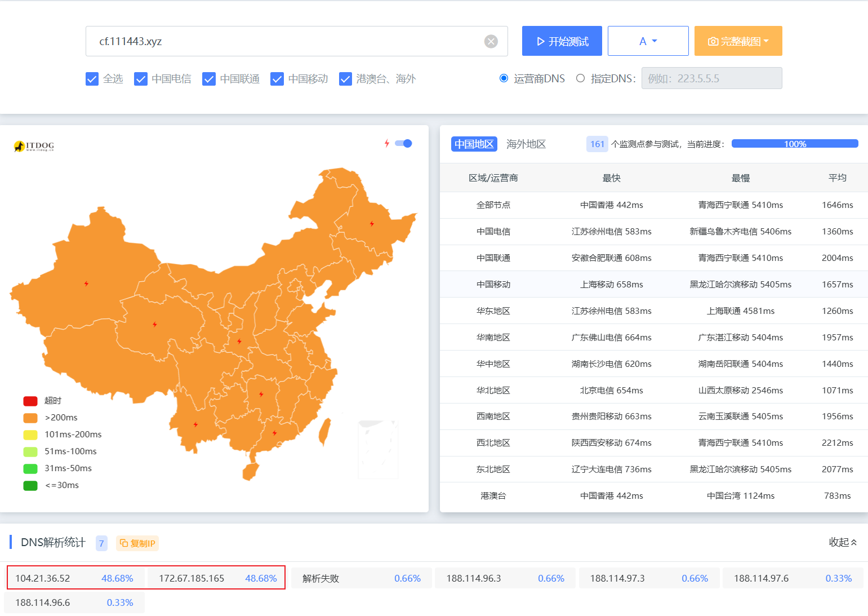The width and height of the screenshot is (868, 616).
Task: Toggle the map lightning switch
Action: coord(403,143)
